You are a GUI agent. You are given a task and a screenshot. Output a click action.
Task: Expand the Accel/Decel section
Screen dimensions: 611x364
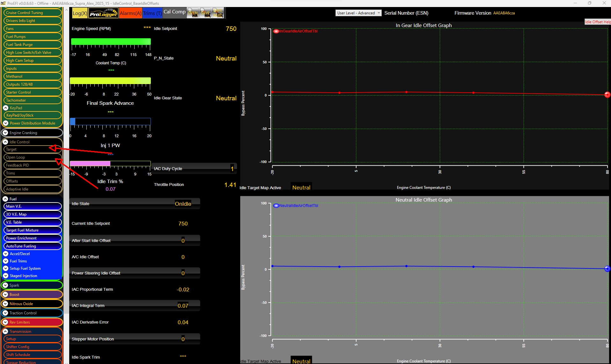[x=5, y=254]
